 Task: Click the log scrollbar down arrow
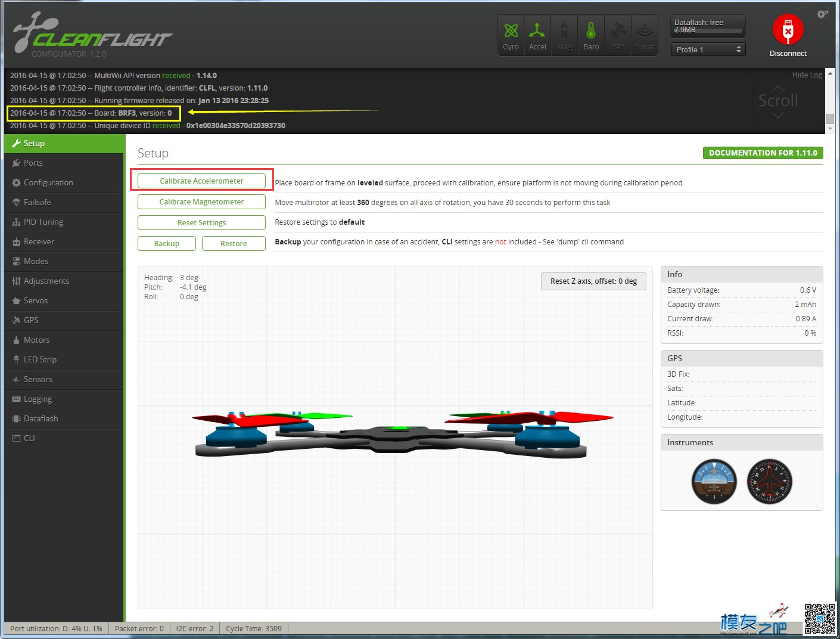[830, 129]
